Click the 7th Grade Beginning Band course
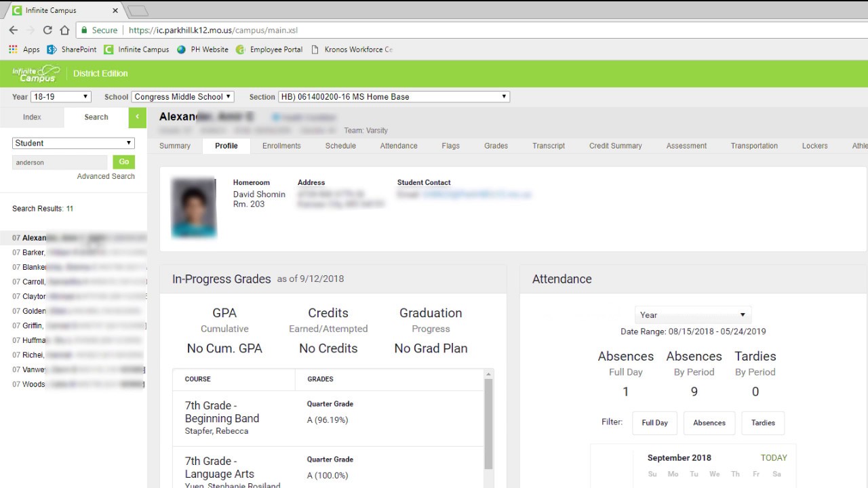Viewport: 868px width, 488px height. coord(222,412)
